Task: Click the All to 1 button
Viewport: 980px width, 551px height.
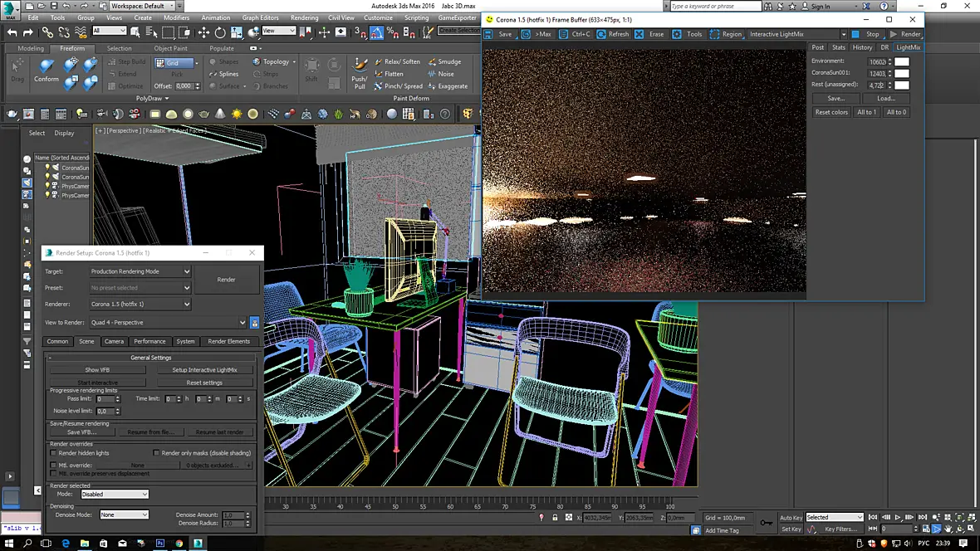Action: pyautogui.click(x=866, y=113)
